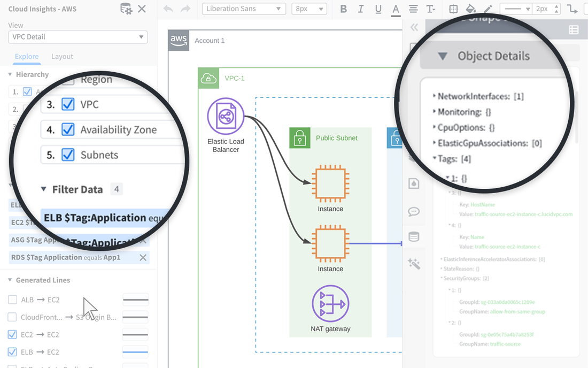Click the Redo arrow in the toolbar

click(185, 9)
